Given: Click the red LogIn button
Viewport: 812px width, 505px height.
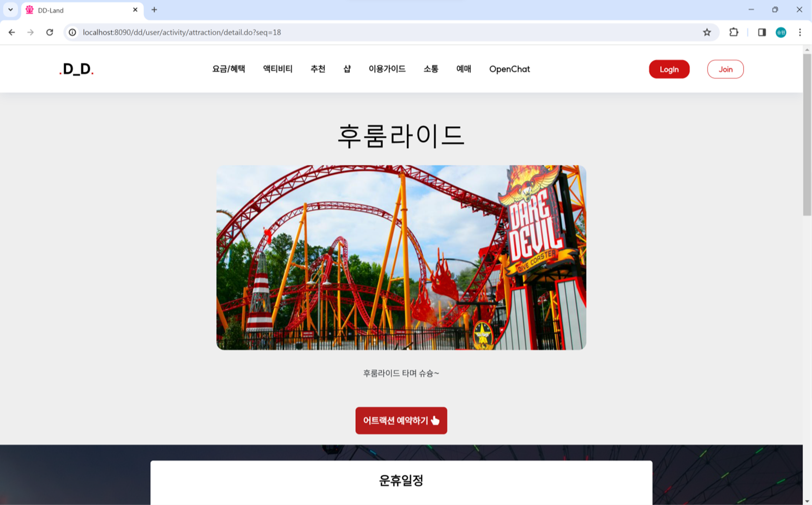Looking at the screenshot, I should [669, 69].
